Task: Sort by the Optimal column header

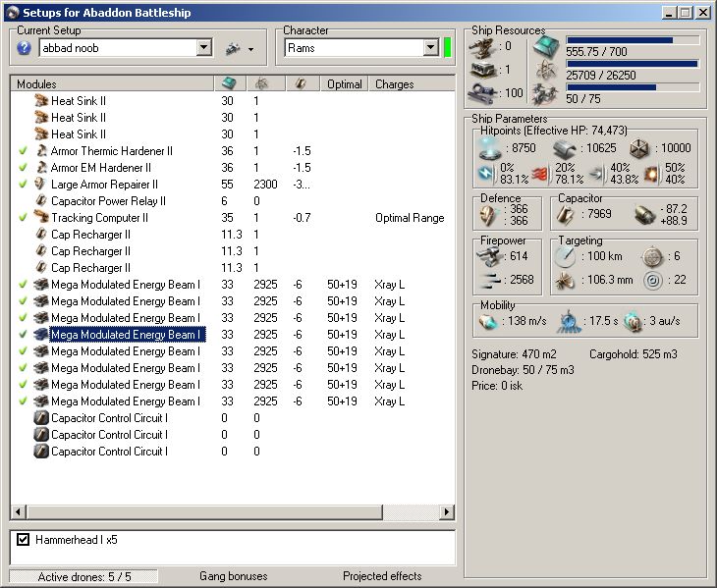Action: [345, 83]
